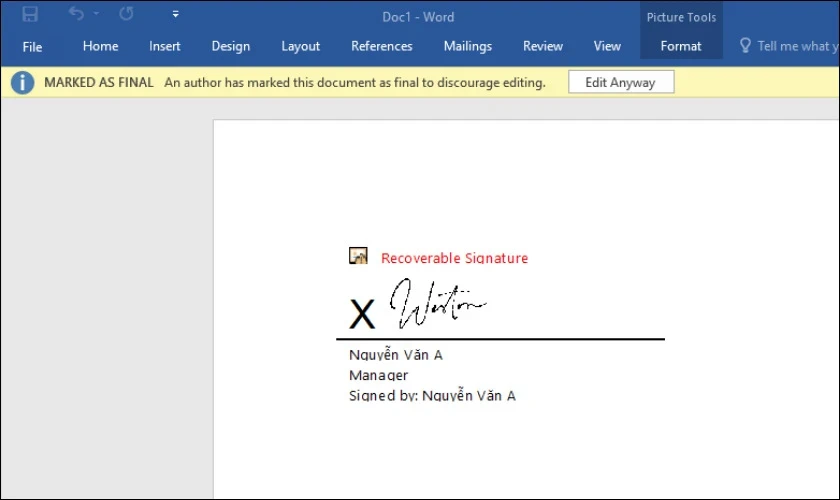
Task: Click the Signed by: Nguyễn Văn A line
Action: (432, 396)
